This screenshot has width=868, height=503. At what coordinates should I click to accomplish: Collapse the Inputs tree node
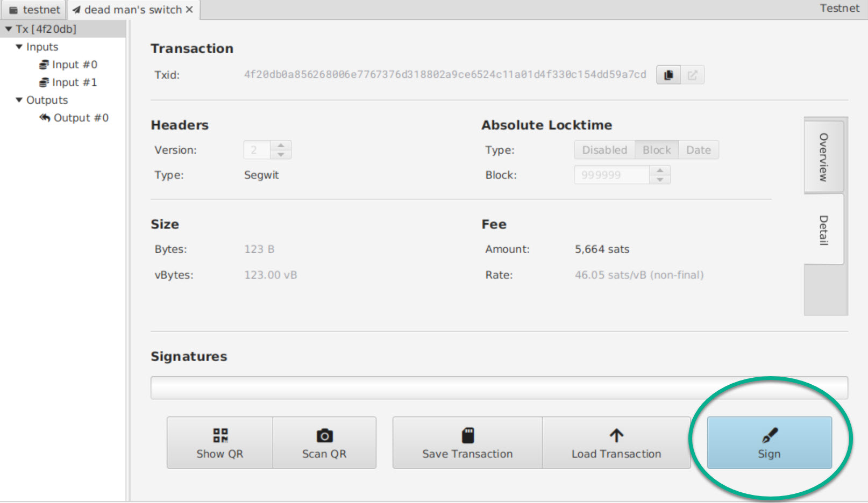19,47
